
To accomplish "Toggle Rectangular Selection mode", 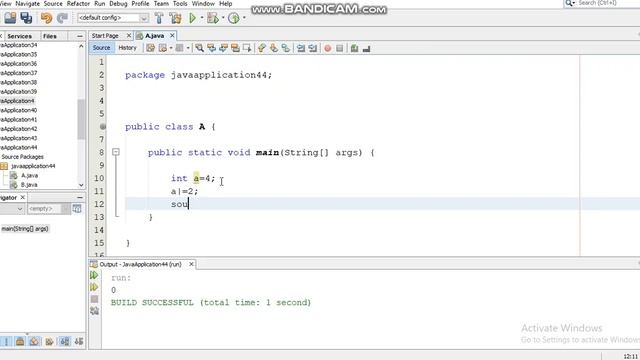I will coord(247,48).
